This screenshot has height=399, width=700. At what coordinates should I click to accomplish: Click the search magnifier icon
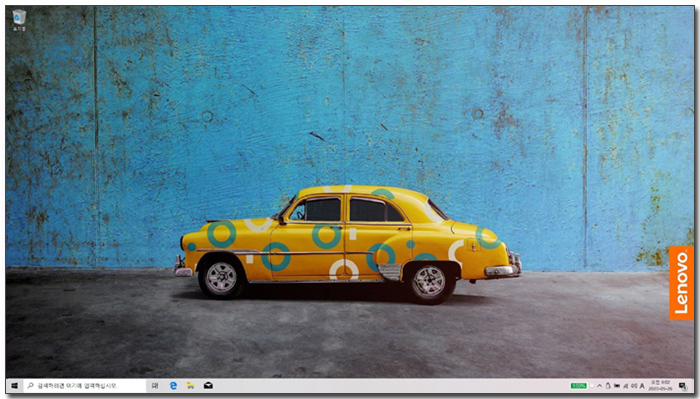click(30, 385)
